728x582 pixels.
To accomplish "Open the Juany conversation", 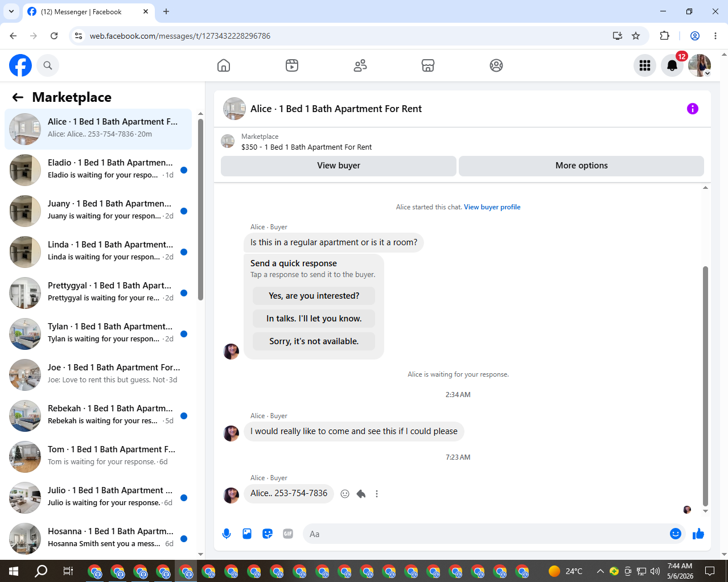I will [98, 211].
